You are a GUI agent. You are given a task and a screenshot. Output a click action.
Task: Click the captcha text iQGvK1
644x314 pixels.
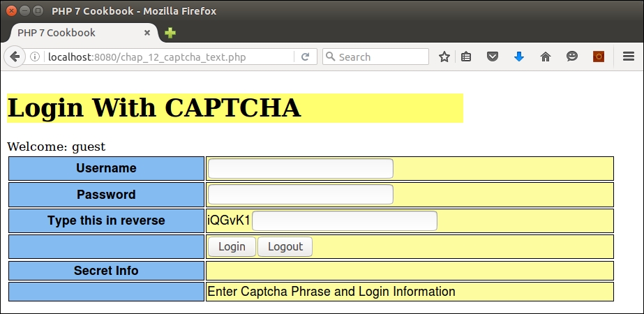(229, 220)
